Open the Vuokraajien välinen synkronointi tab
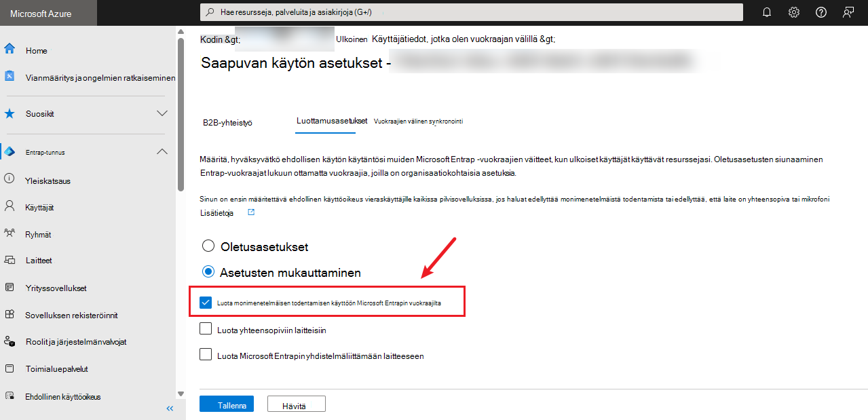The height and width of the screenshot is (420, 868). pyautogui.click(x=418, y=121)
